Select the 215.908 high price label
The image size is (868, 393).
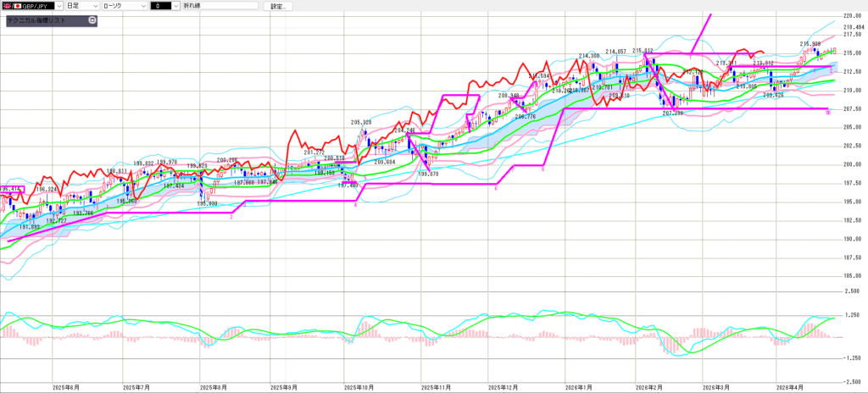click(x=810, y=43)
